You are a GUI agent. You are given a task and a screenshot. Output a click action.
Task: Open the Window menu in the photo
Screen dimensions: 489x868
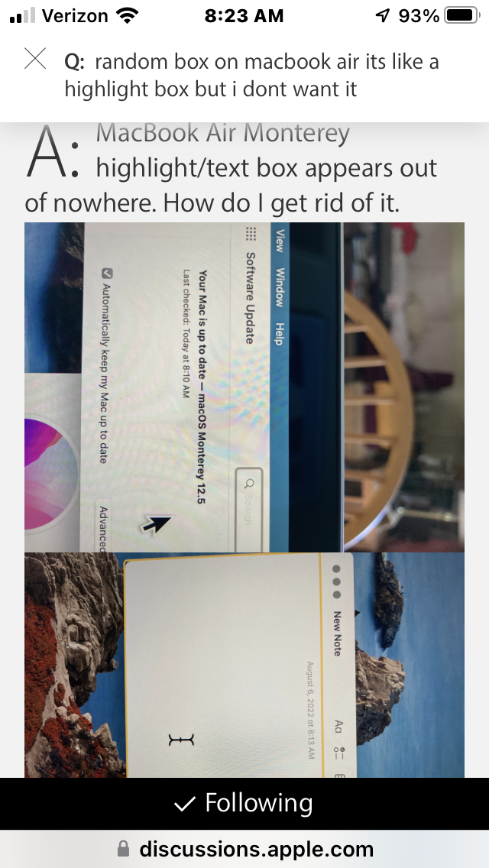[280, 287]
